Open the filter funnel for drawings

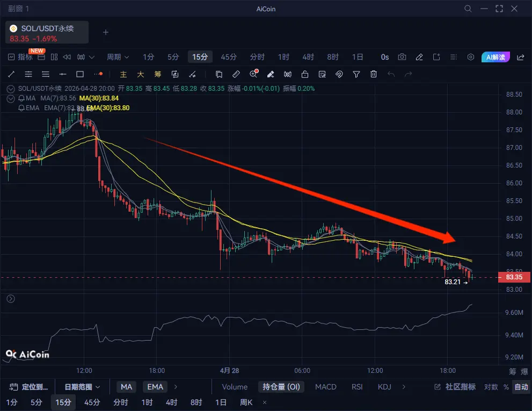tap(356, 74)
